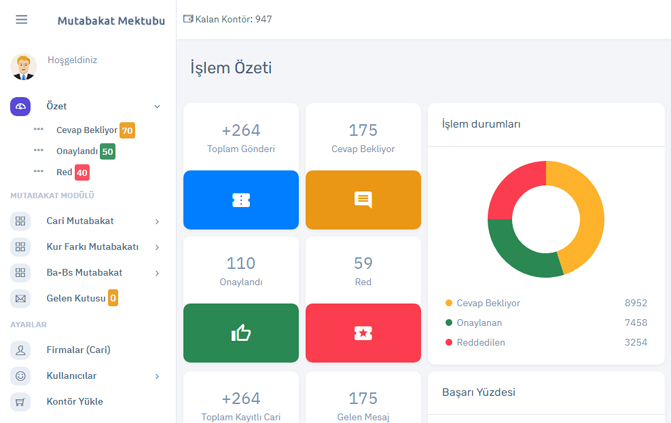The image size is (671, 423).
Task: Click the Kontör Yükle cart icon
Action: (x=21, y=402)
